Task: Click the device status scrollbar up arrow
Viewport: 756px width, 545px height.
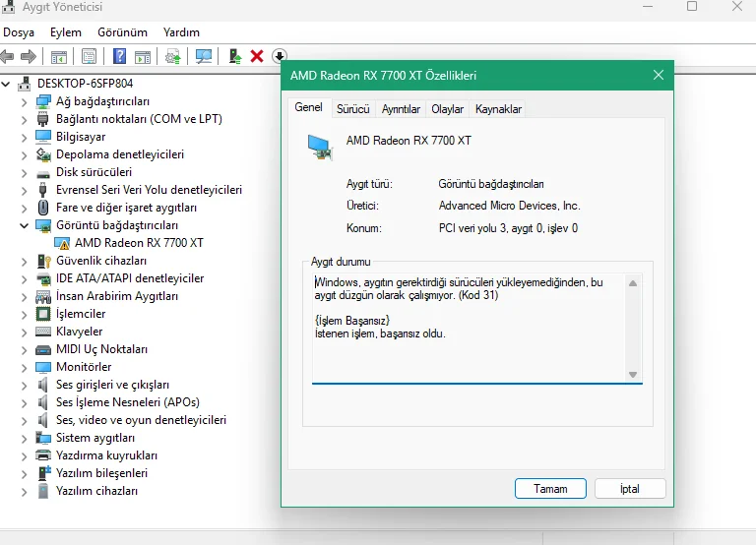Action: coord(633,283)
